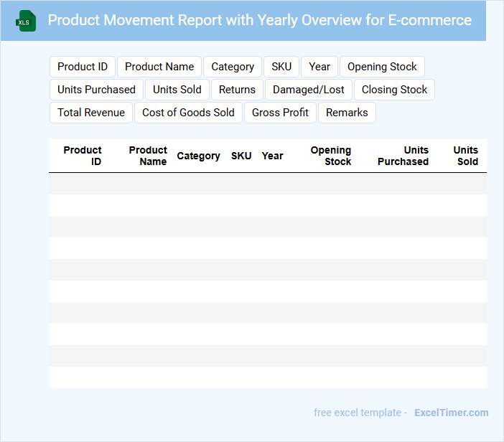Viewport: 504px width, 442px height.
Task: Click the Total Revenue tag
Action: pyautogui.click(x=91, y=113)
